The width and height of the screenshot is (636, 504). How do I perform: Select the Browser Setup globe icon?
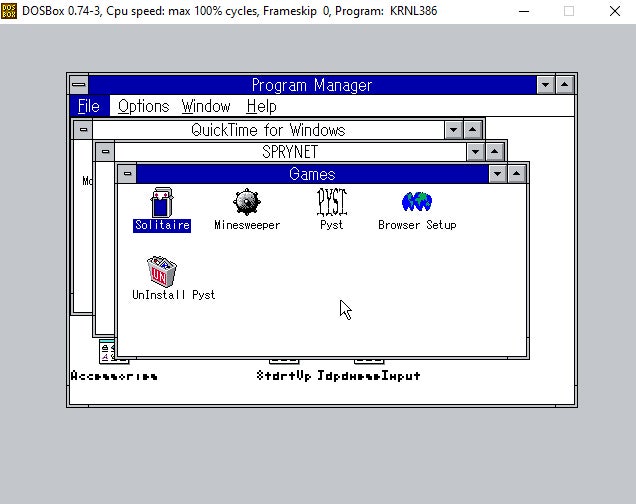[416, 203]
